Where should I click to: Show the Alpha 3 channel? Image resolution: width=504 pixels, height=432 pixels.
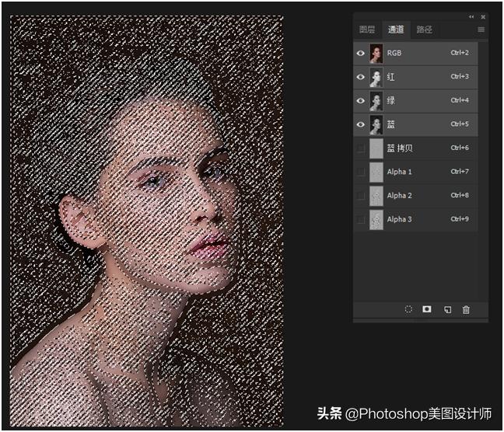pos(360,220)
